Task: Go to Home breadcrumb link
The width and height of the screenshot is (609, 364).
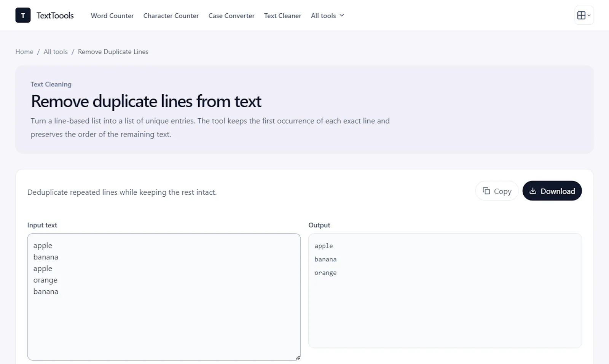Action: (x=24, y=52)
